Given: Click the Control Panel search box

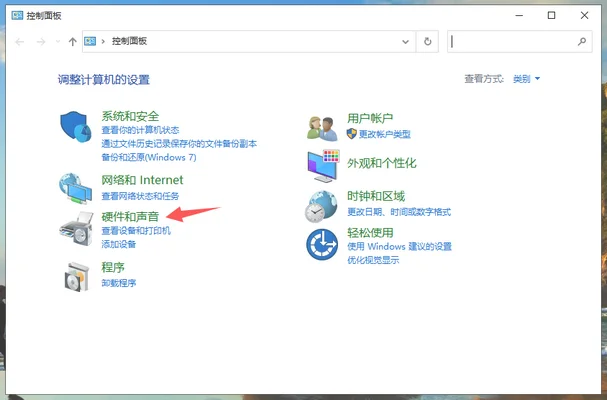Looking at the screenshot, I should point(515,41).
